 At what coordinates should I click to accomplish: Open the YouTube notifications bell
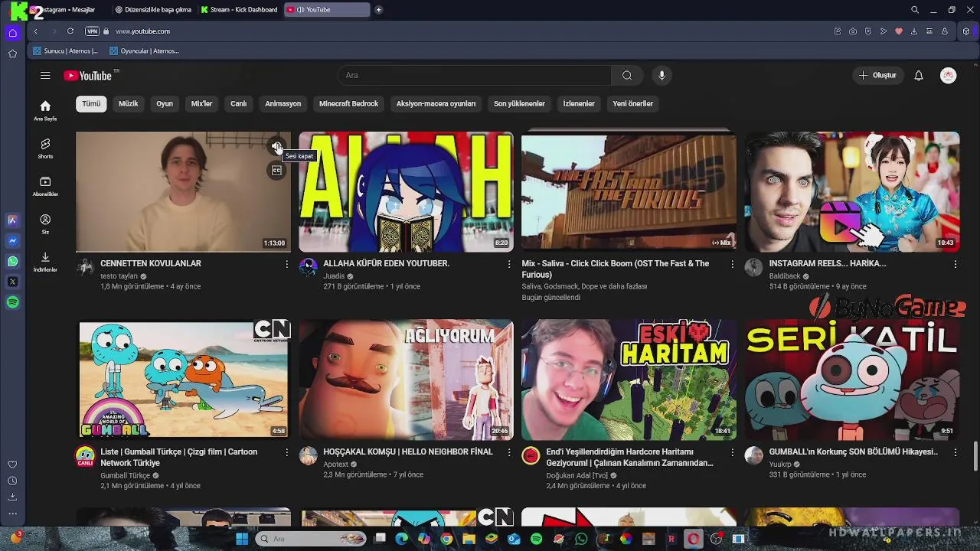919,75
